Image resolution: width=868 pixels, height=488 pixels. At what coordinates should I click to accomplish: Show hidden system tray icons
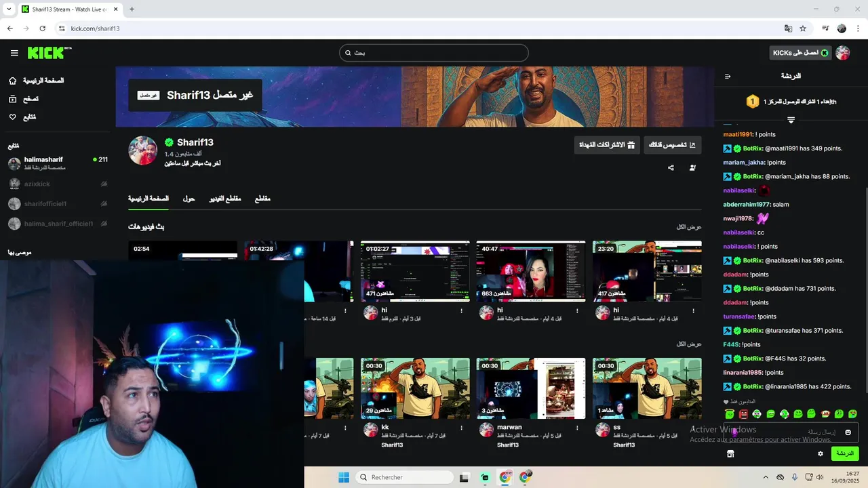[766, 477]
